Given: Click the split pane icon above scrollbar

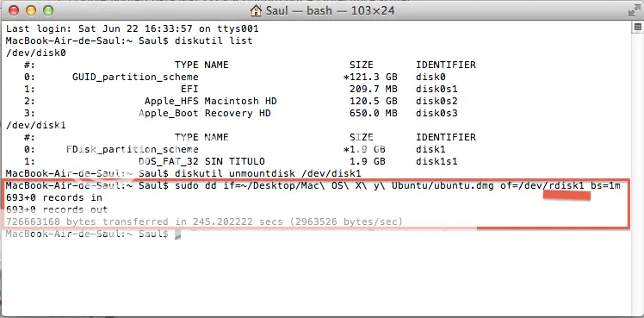Looking at the screenshot, I should tap(638, 27).
